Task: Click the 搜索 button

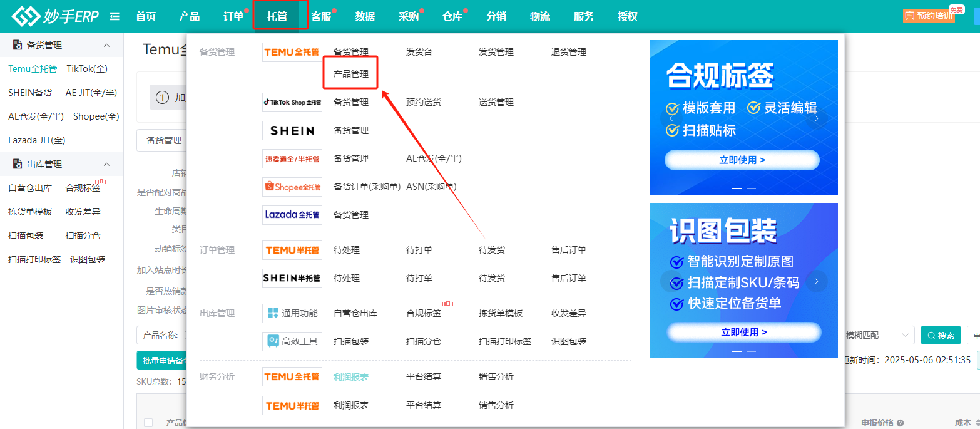Action: pyautogui.click(x=941, y=335)
